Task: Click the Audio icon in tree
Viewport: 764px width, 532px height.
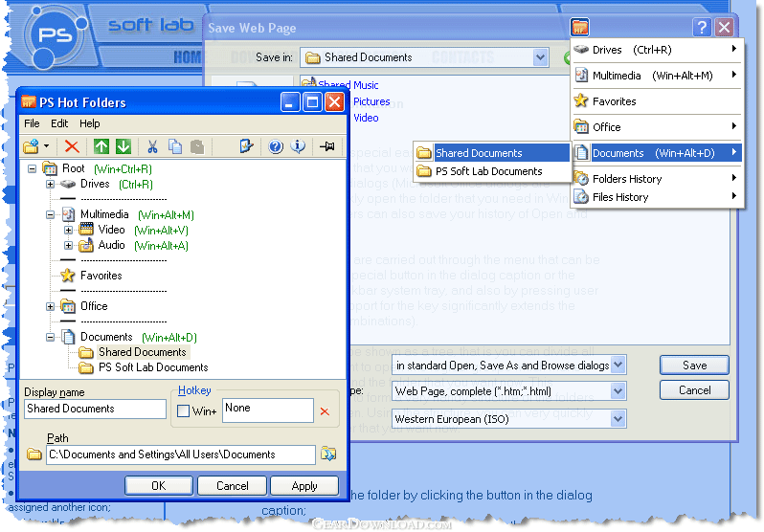Action: (86, 245)
